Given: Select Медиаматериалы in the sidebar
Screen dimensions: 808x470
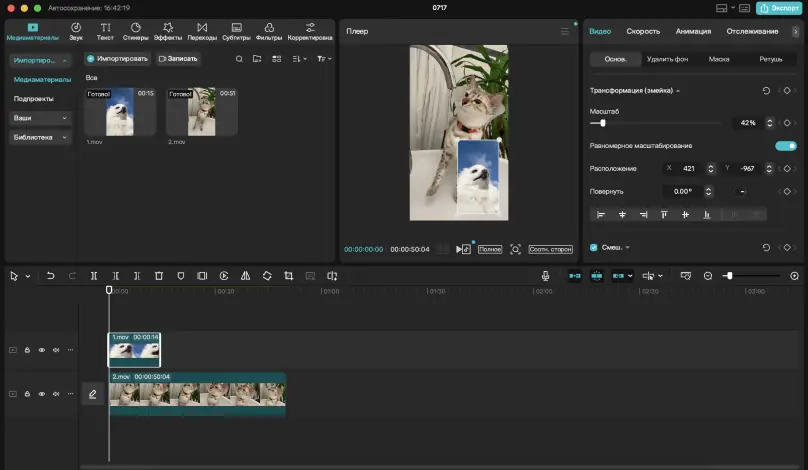Looking at the screenshot, I should pos(42,79).
